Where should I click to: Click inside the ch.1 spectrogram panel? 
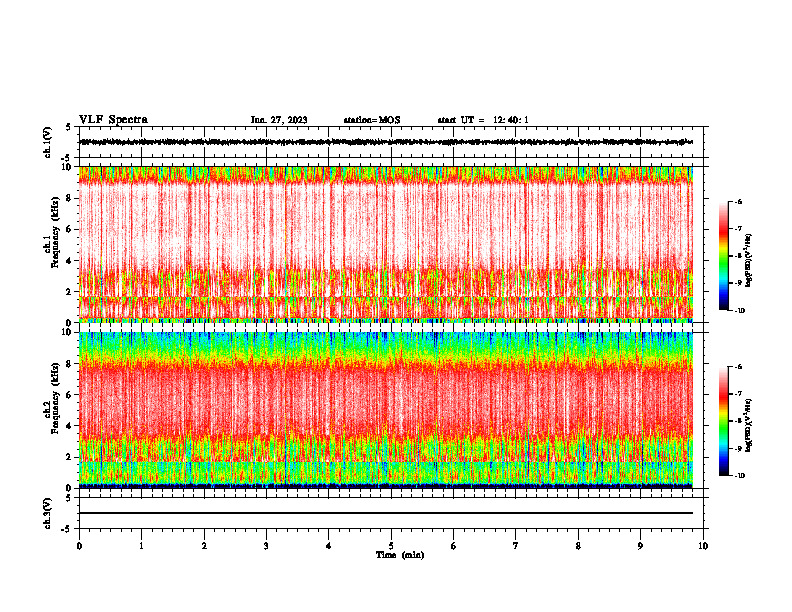pyautogui.click(x=386, y=244)
